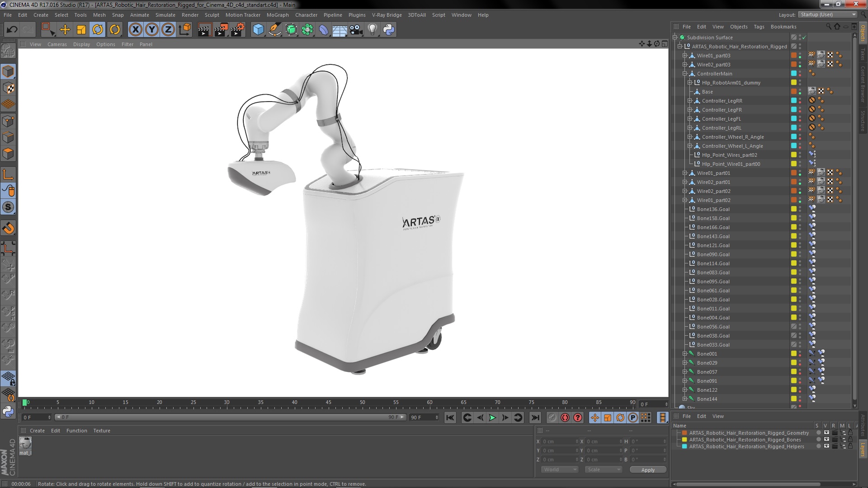Image resolution: width=868 pixels, height=488 pixels.
Task: Enable Edges mode in left toolbar
Action: click(x=8, y=137)
